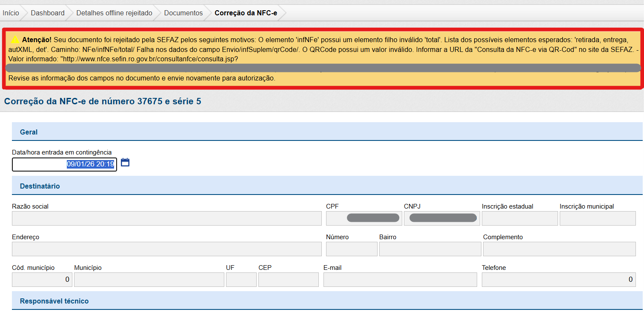Select the Inscrição estadual field
Viewport: 644px width, 312px height.
(519, 218)
